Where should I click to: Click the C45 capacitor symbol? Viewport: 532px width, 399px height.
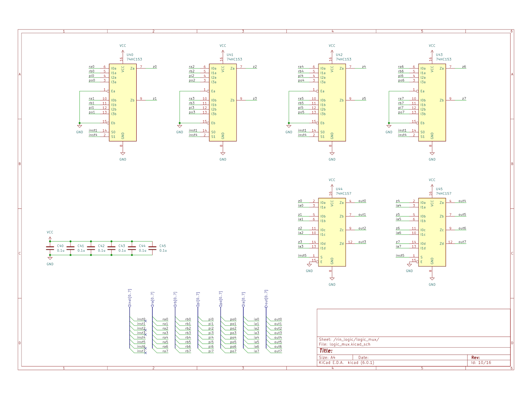coord(152,248)
